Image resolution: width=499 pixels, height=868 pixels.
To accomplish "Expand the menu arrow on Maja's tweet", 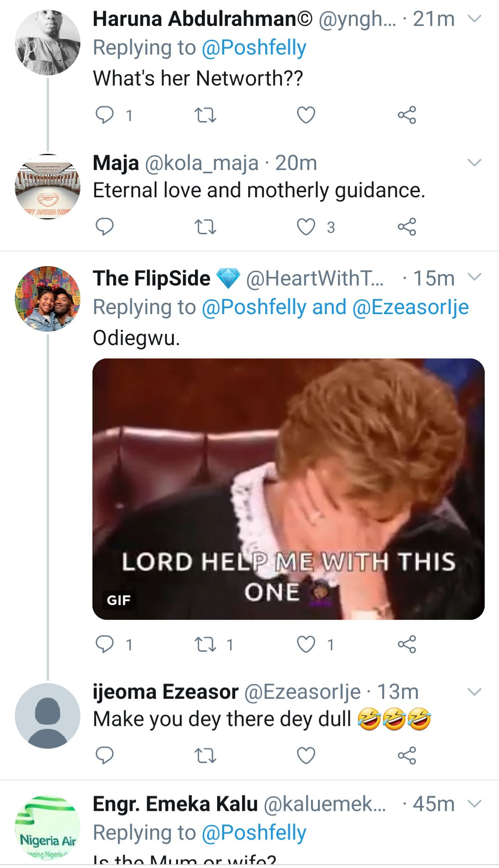I will coord(475,163).
